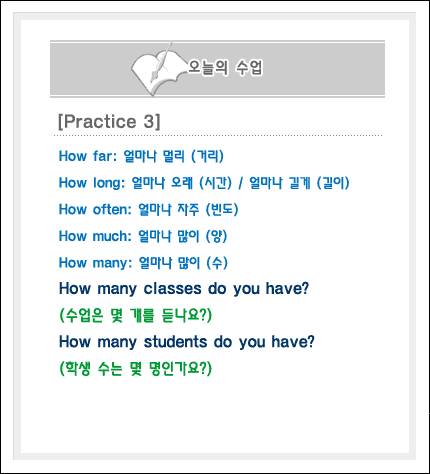This screenshot has width=430, height=474.
Task: Click the 'How far' definition line
Action: coord(141,156)
